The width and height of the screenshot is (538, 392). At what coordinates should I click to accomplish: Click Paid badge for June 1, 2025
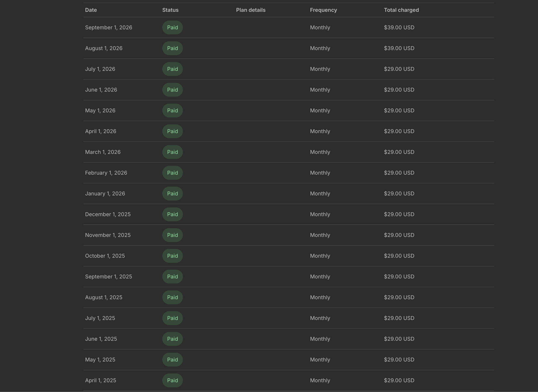click(x=172, y=339)
